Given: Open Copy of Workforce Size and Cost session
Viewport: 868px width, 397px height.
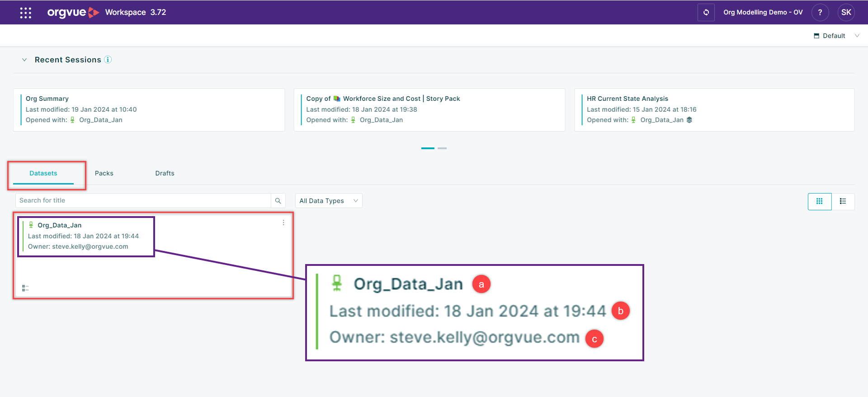Looking at the screenshot, I should (x=429, y=110).
